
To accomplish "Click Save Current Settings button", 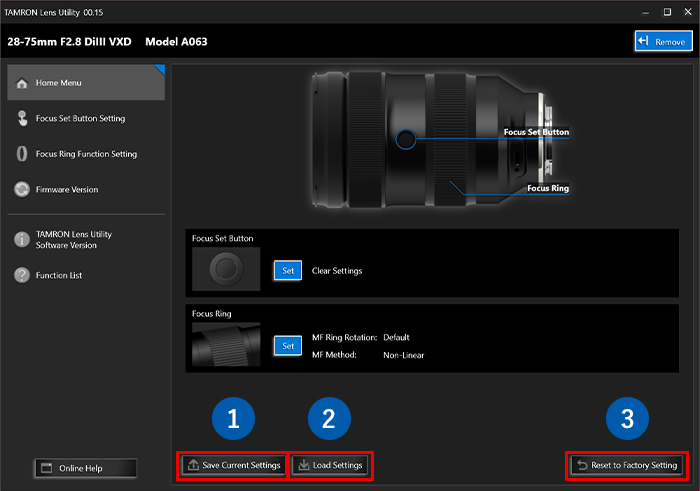I will point(233,466).
